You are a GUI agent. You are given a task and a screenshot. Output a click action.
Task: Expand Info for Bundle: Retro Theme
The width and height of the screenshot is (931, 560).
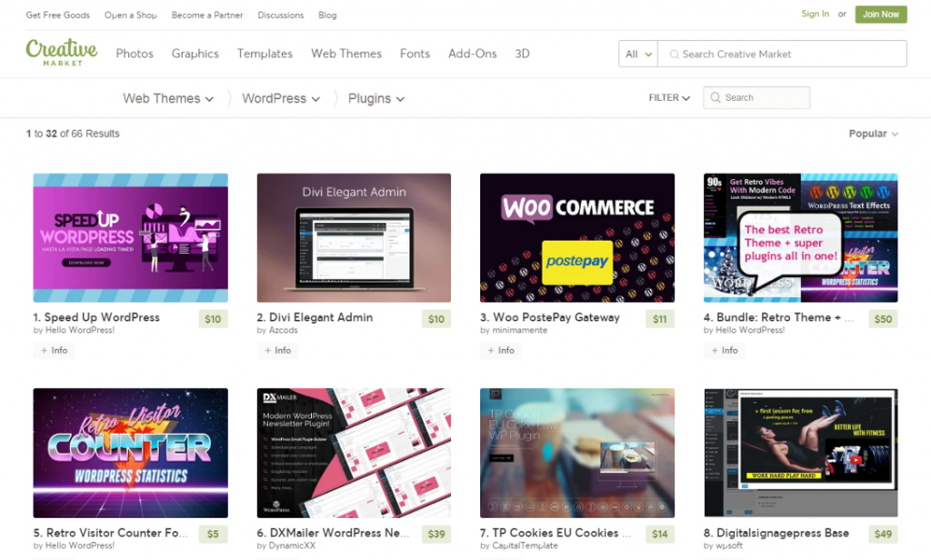coord(725,350)
